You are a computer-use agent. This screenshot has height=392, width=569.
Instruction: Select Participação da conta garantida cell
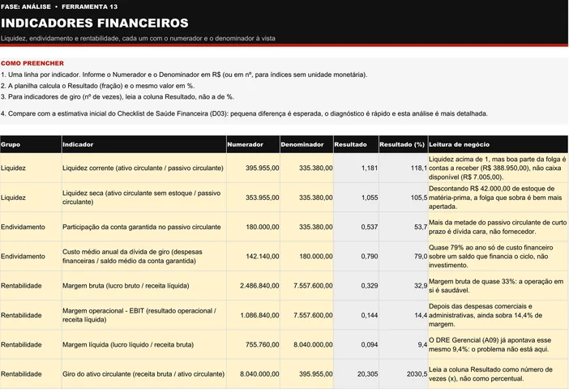[x=144, y=227]
